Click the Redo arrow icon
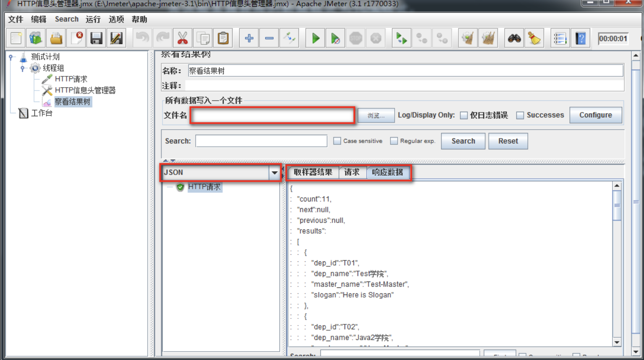644x360 pixels. [162, 39]
